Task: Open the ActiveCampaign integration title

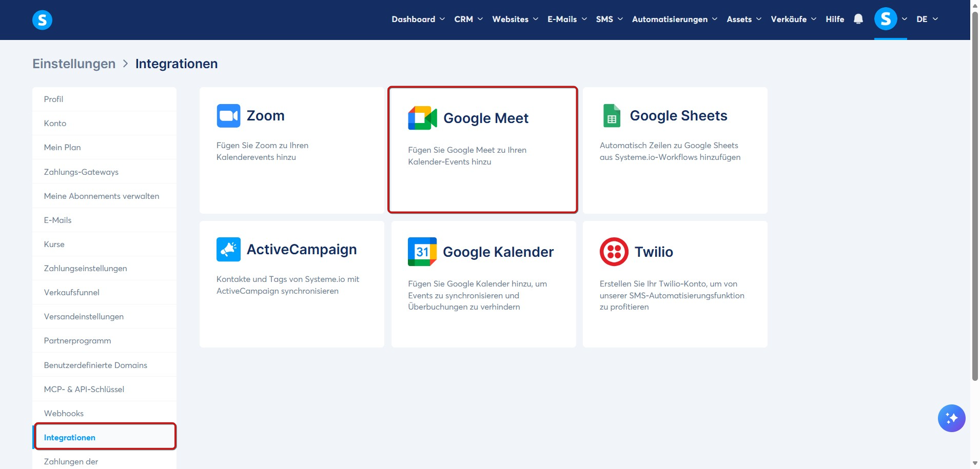Action: [302, 250]
